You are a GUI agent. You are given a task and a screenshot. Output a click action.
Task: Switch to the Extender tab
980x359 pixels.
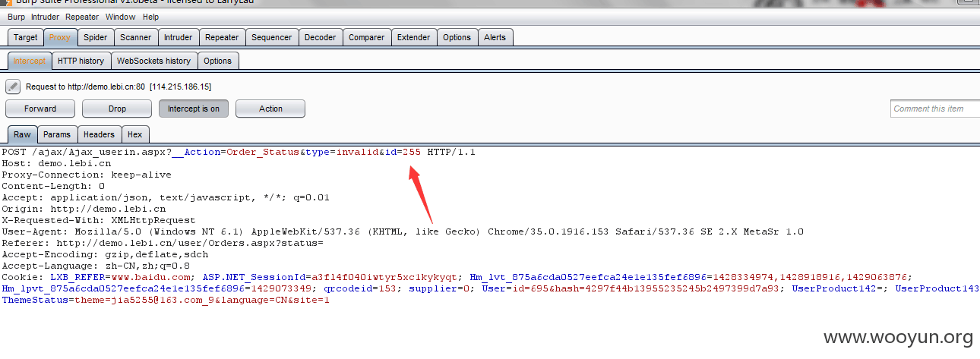click(x=414, y=37)
